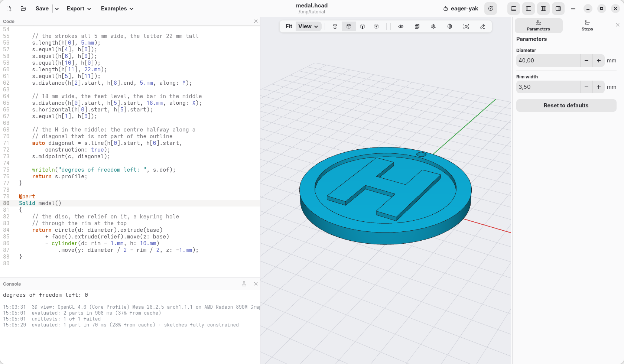Open the Export dropdown menu
The width and height of the screenshot is (624, 364).
click(79, 9)
